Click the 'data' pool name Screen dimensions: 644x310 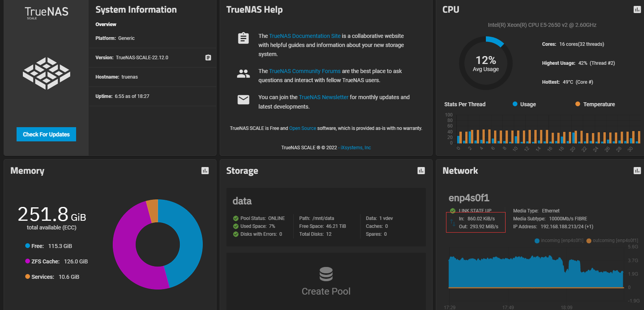click(242, 201)
